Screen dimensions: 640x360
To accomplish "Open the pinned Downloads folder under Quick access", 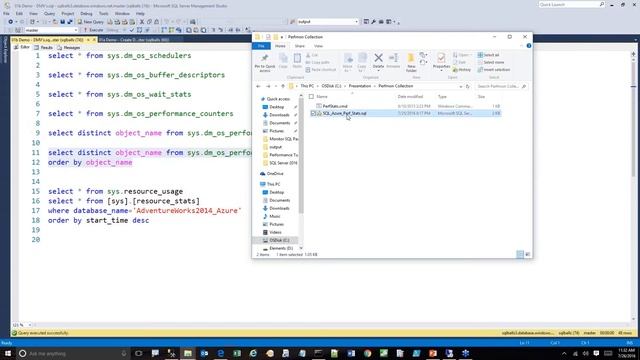I will click(x=279, y=115).
